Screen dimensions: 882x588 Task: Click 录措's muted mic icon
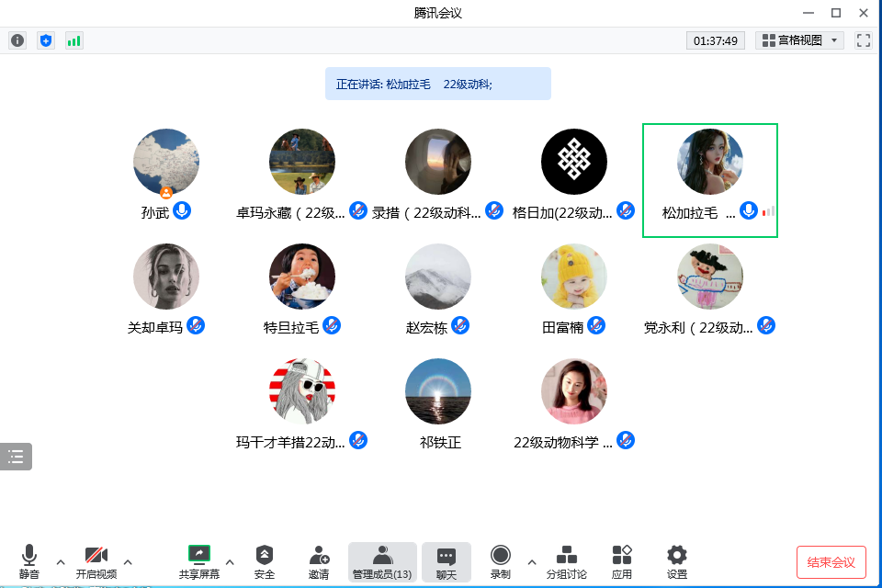(x=494, y=211)
